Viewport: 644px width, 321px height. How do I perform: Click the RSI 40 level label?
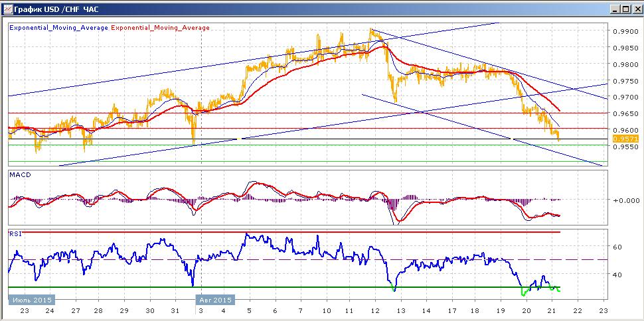pyautogui.click(x=617, y=274)
